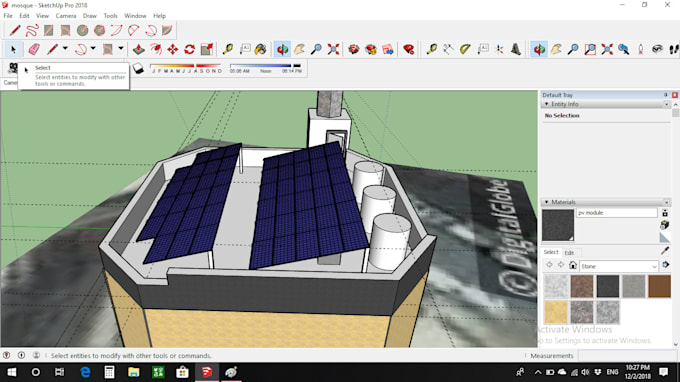Open the Edit menu
The height and width of the screenshot is (382, 680).
click(x=24, y=16)
